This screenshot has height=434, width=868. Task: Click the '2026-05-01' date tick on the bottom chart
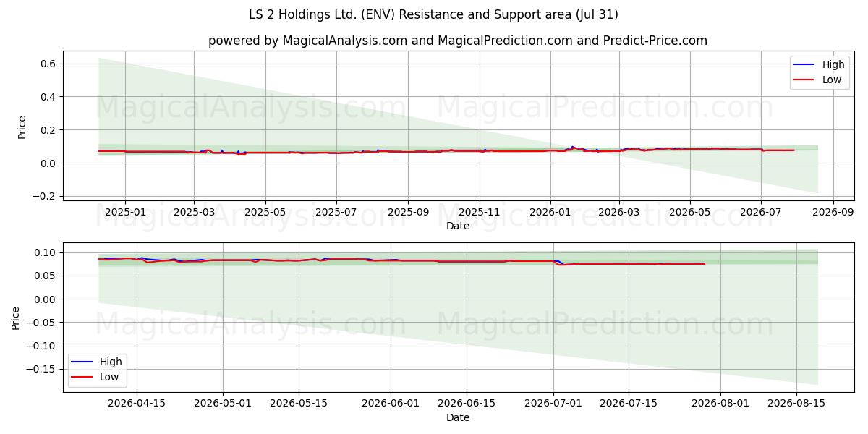(223, 404)
